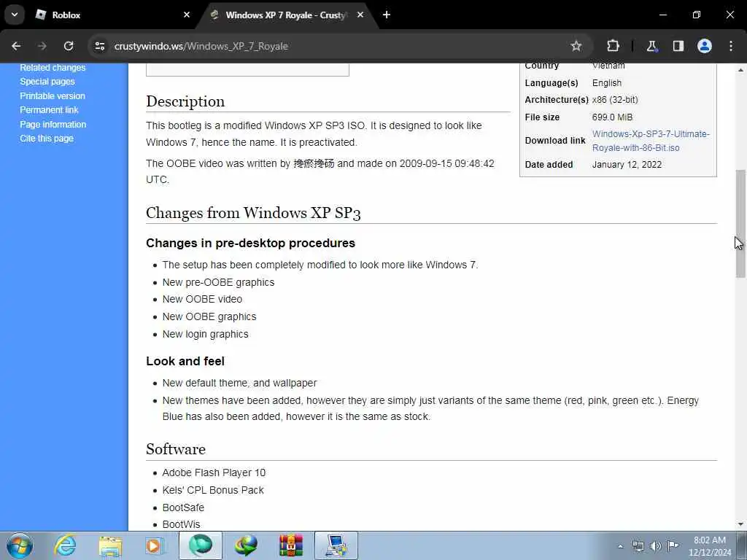Click the New OOBE video list item
This screenshot has height=560, width=747.
202,300
